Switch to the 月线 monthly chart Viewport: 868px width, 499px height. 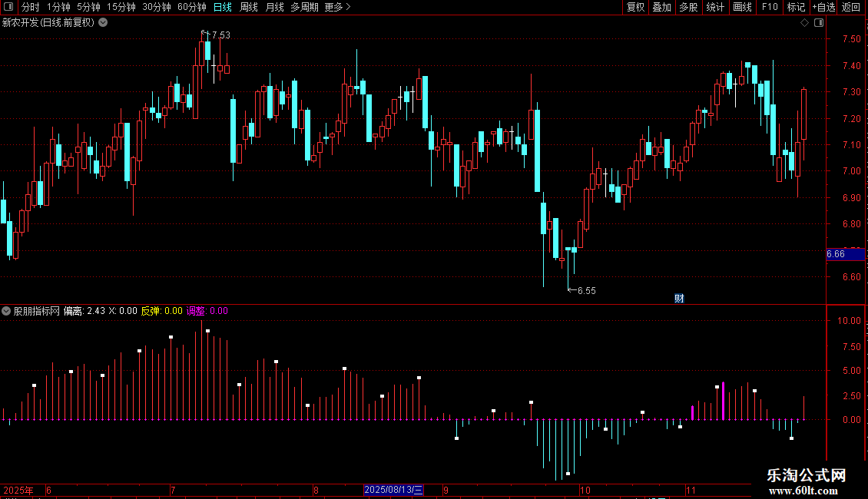pos(274,7)
